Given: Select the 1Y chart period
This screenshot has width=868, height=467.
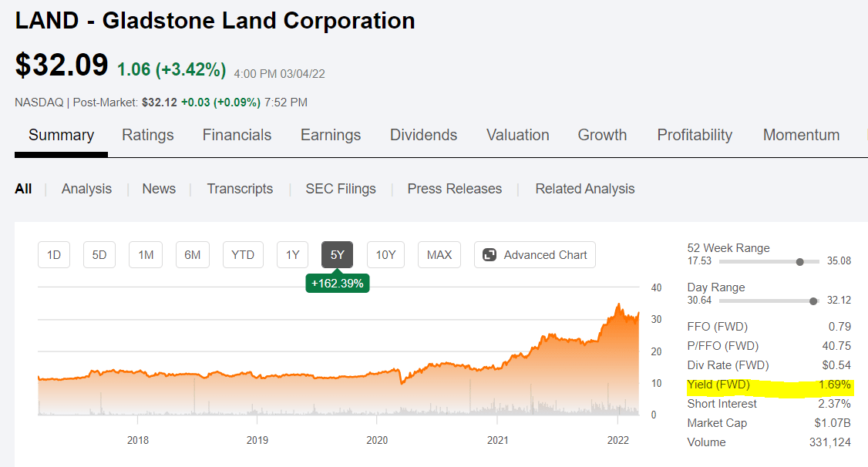Looking at the screenshot, I should (291, 254).
